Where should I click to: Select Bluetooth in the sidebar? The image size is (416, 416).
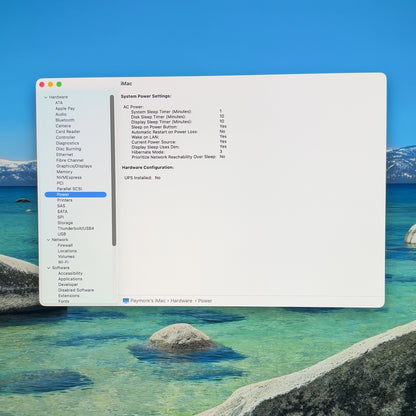(x=65, y=120)
